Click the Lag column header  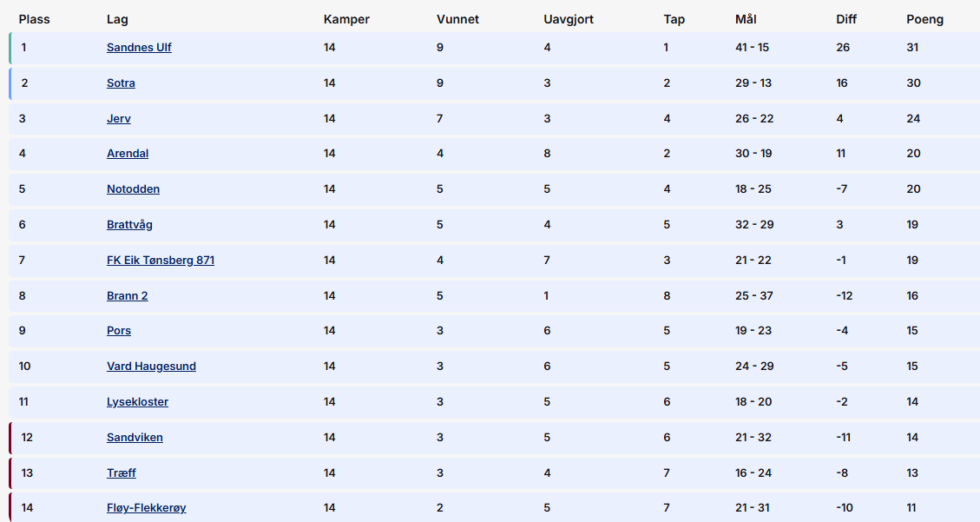tap(117, 19)
